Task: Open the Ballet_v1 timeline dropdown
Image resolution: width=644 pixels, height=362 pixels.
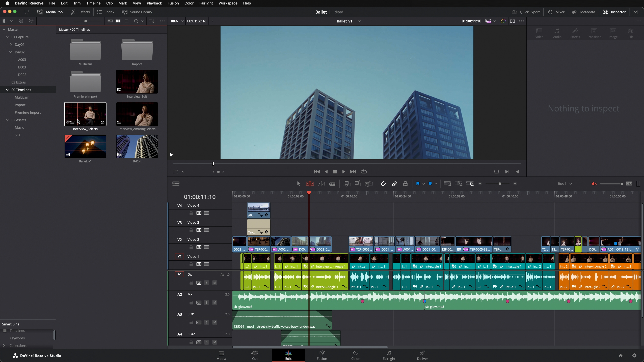Action: click(x=359, y=21)
